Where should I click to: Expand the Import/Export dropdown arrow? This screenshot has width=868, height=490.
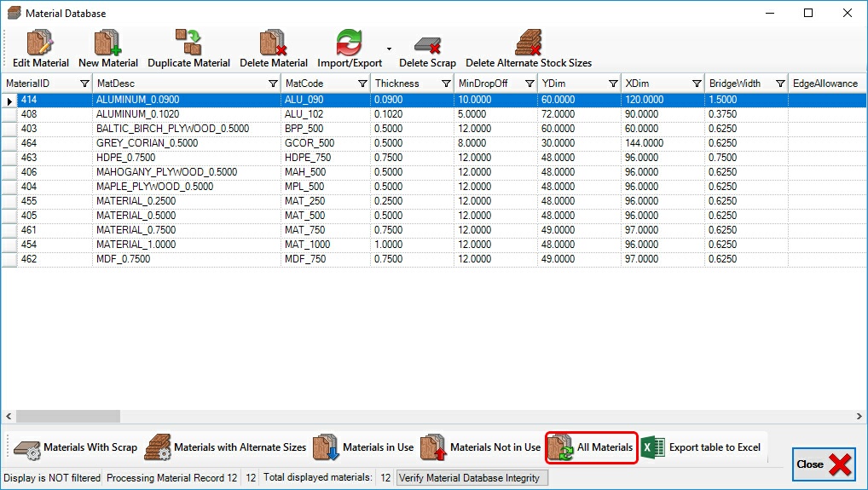[x=390, y=49]
